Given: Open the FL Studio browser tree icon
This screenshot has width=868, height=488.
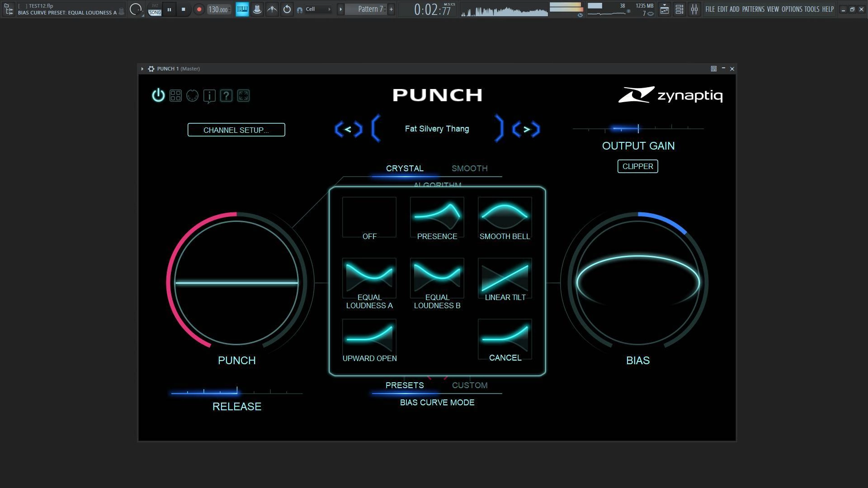Looking at the screenshot, I should click(9, 9).
